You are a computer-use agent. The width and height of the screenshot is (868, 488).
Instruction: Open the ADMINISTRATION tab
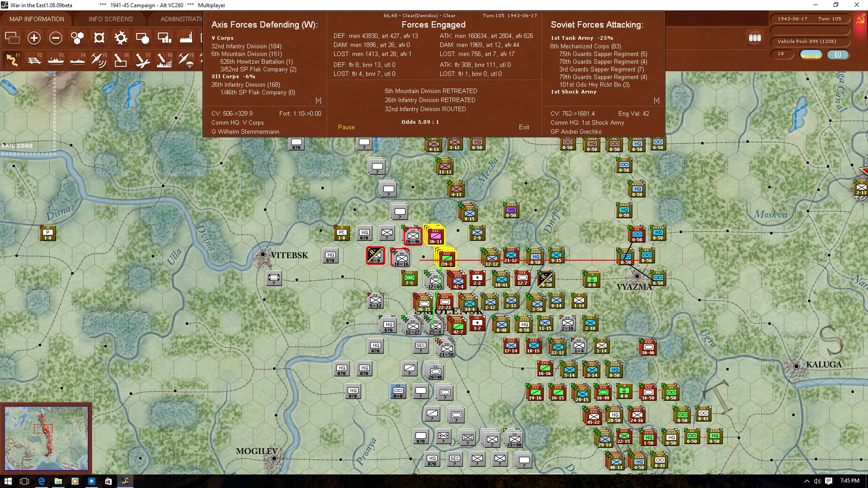click(x=181, y=19)
